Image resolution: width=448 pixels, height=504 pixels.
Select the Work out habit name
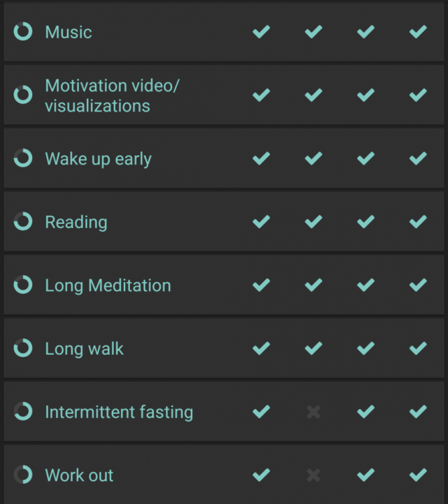[79, 475]
